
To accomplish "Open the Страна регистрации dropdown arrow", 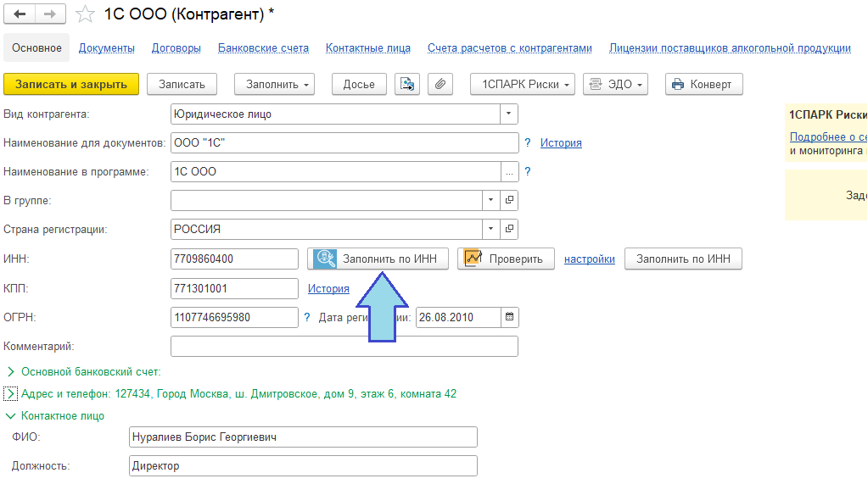I will pyautogui.click(x=491, y=229).
